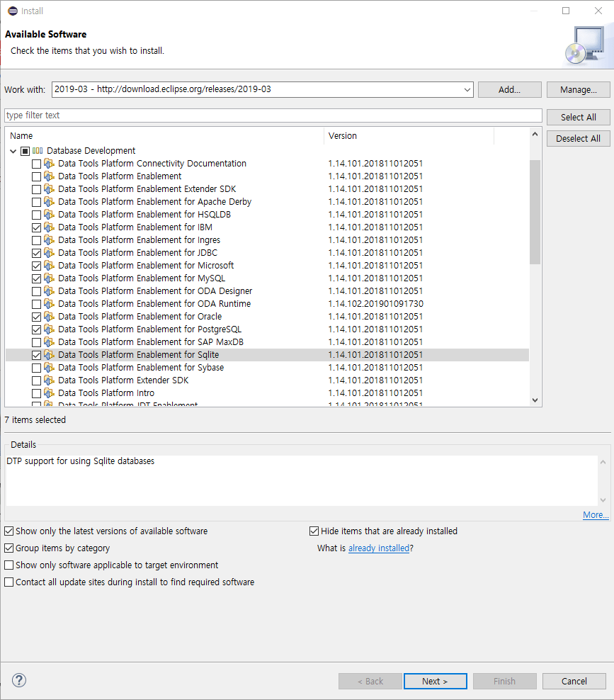
Task: Click the feature icon beside Enablement for Apache Derby
Action: [49, 202]
